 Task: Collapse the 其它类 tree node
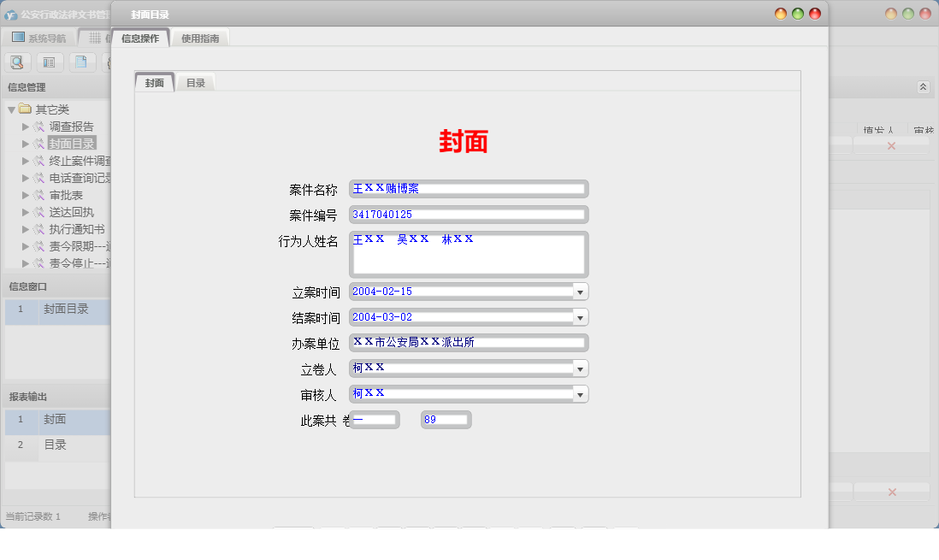(x=10, y=109)
